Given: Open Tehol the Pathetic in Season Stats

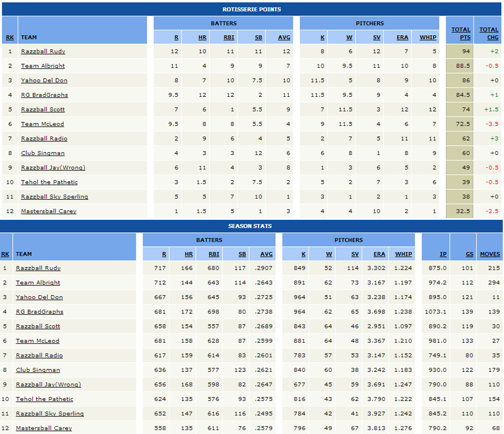Looking at the screenshot, I should [44, 399].
